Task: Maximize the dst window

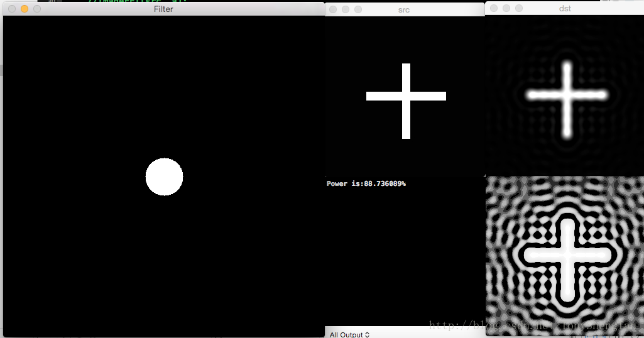Action: (x=519, y=8)
